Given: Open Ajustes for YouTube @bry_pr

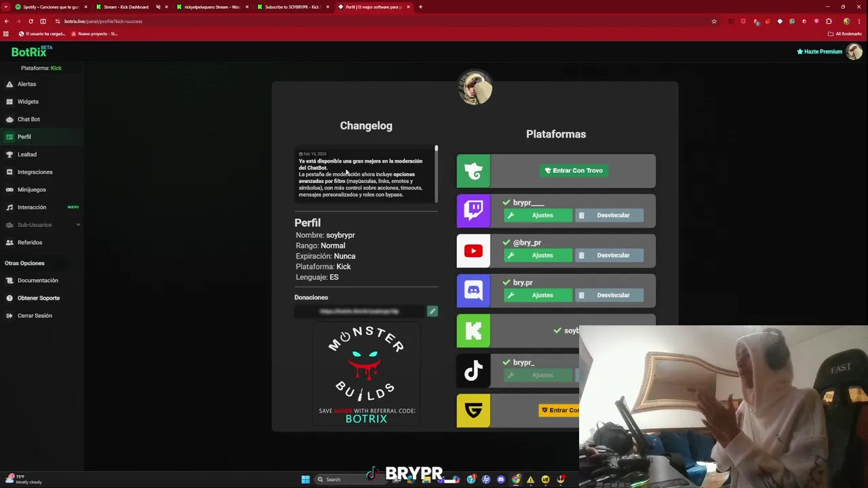Looking at the screenshot, I should tap(538, 256).
